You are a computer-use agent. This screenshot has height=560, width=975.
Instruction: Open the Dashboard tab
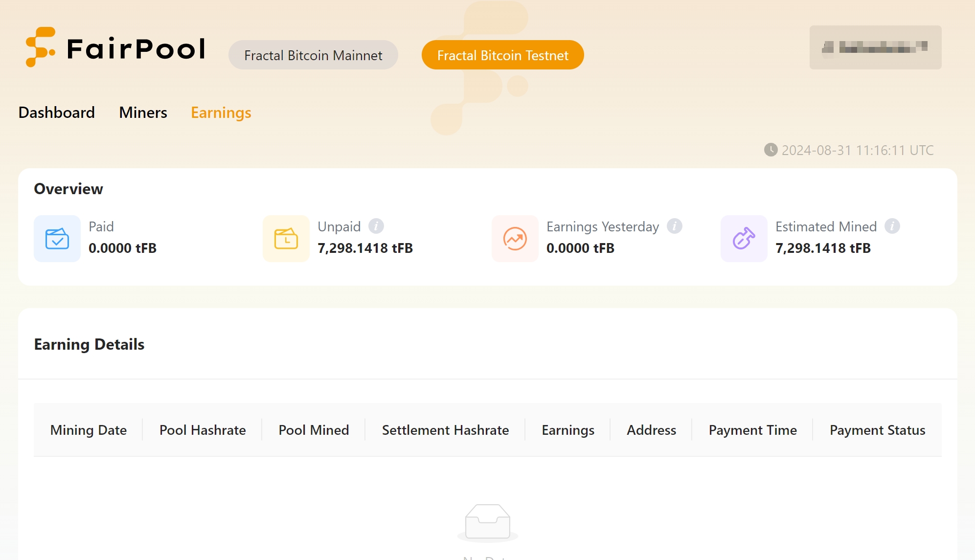tap(57, 112)
